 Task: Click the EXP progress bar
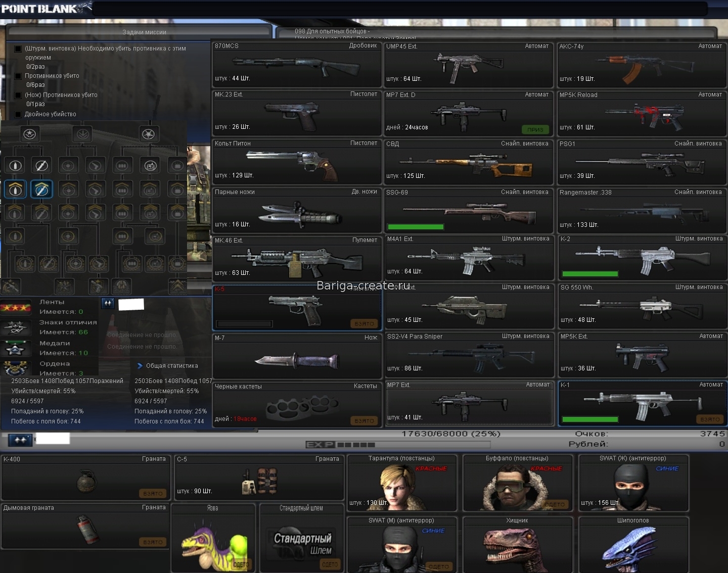(398, 445)
